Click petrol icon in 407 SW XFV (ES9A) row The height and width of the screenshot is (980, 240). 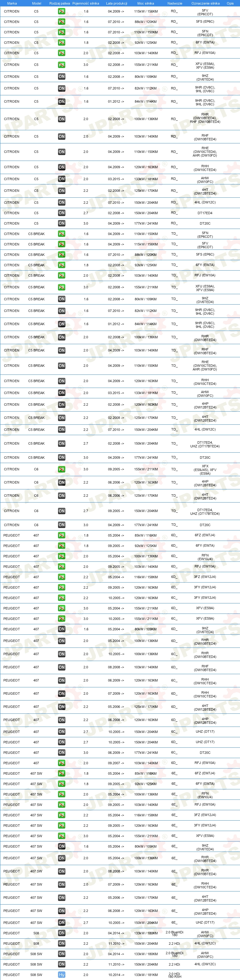(61, 836)
